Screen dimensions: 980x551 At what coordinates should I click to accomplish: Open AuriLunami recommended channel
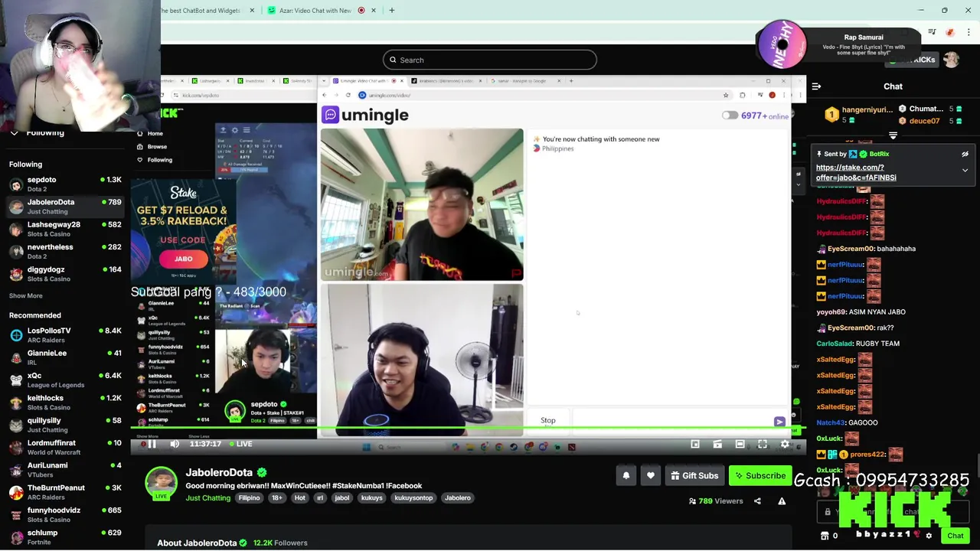(65, 469)
